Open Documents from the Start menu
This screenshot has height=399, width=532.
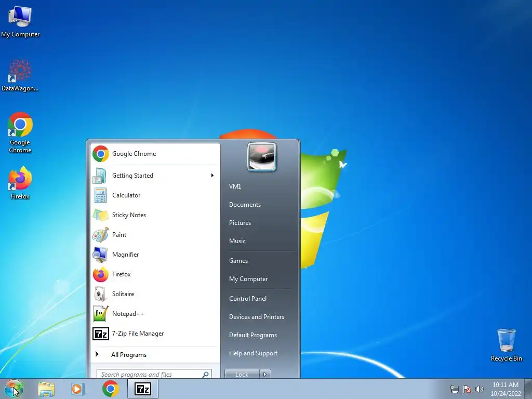coord(245,205)
